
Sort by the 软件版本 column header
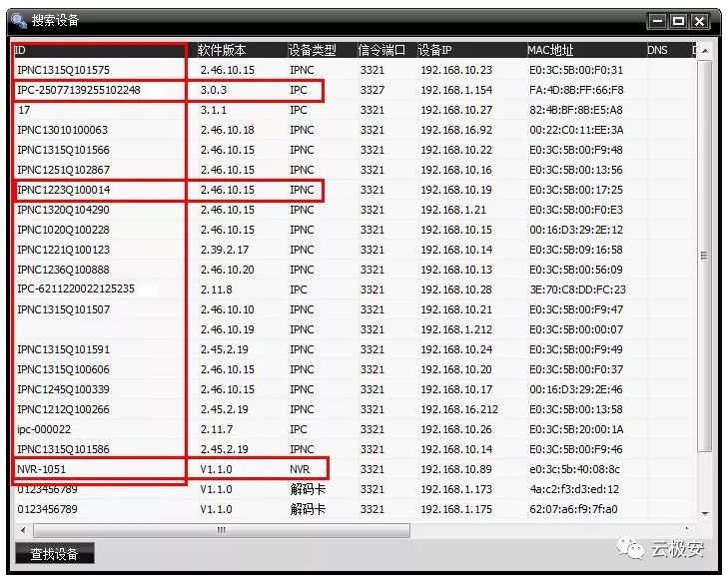242,50
